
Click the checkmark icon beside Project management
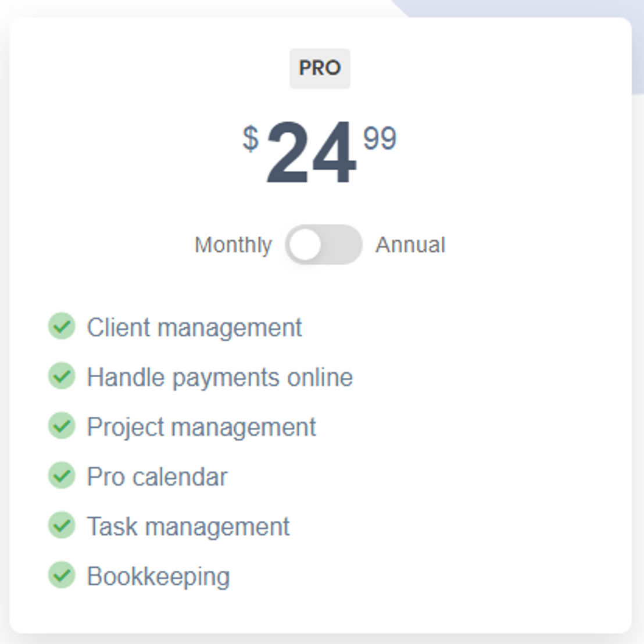pyautogui.click(x=62, y=425)
